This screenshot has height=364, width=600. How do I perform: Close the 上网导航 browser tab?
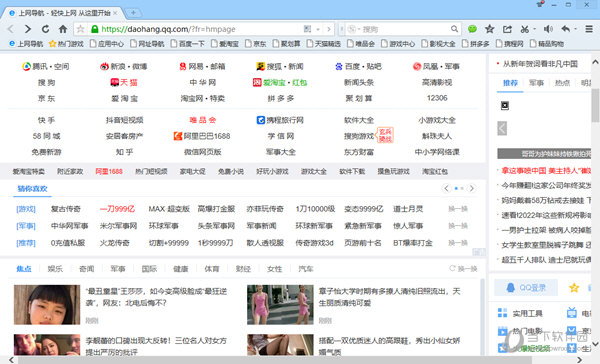(115, 13)
